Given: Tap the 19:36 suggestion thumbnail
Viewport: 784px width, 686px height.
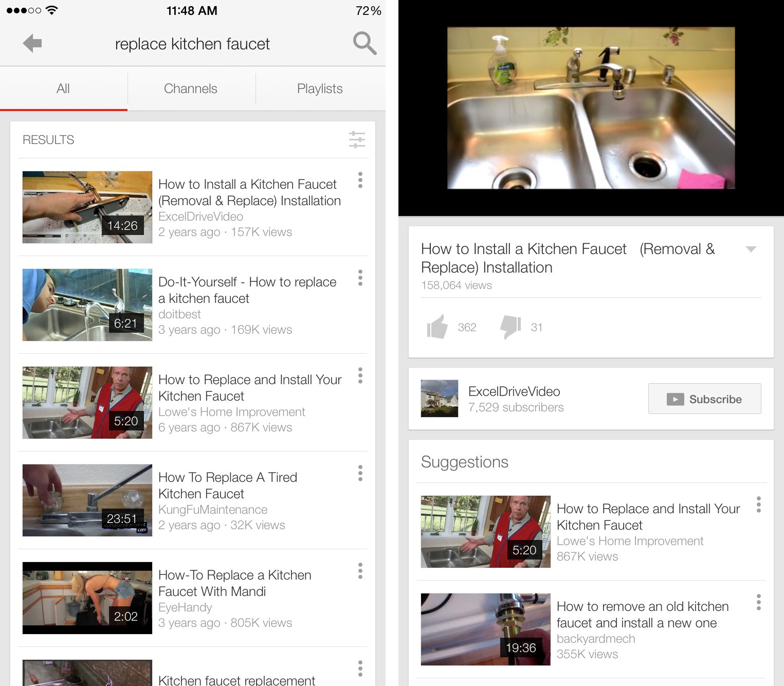Looking at the screenshot, I should click(486, 629).
